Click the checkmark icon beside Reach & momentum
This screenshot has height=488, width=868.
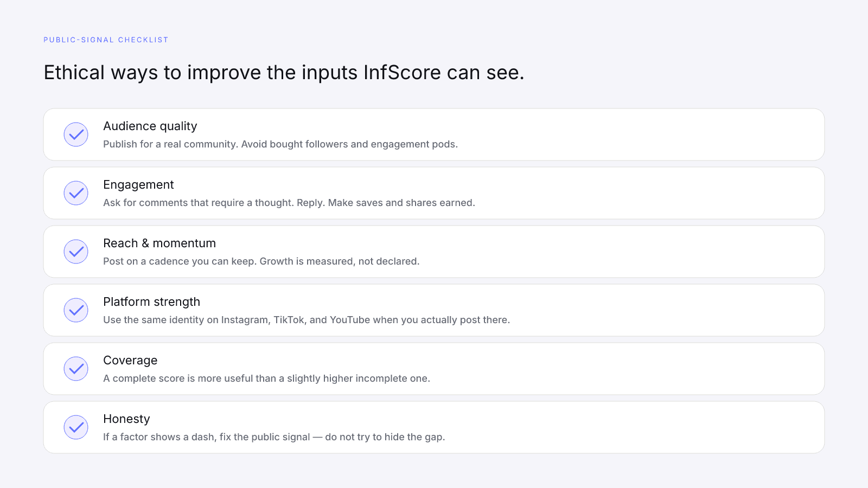(76, 252)
